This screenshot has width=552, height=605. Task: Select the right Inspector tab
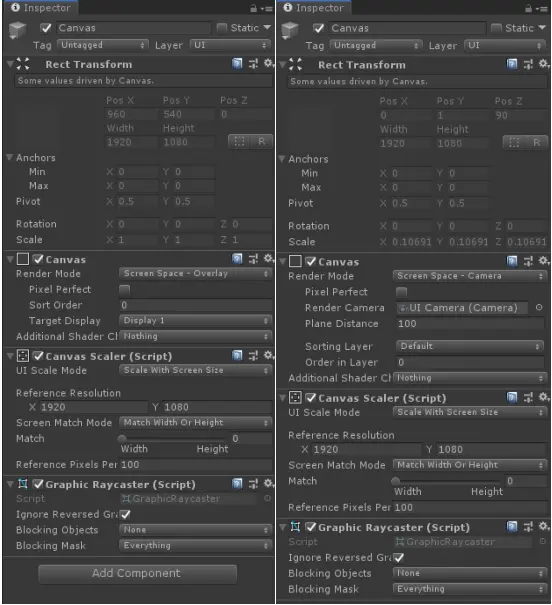coord(314,8)
